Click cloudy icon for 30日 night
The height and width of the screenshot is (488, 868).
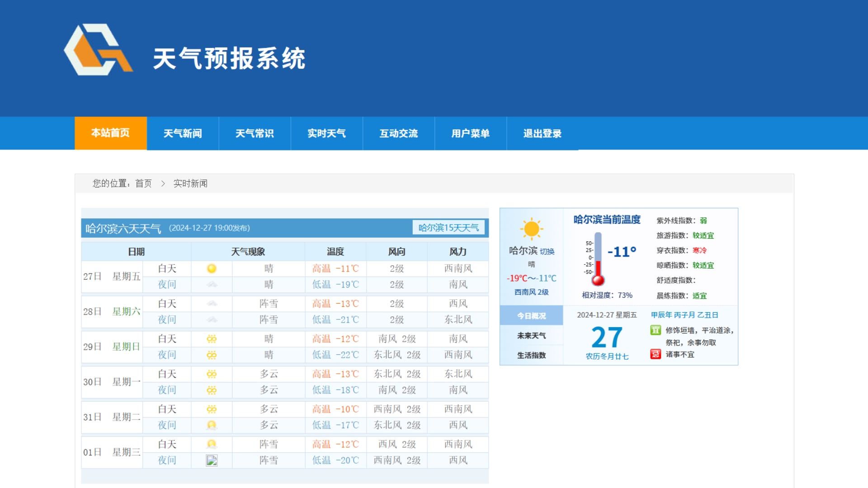tap(212, 390)
